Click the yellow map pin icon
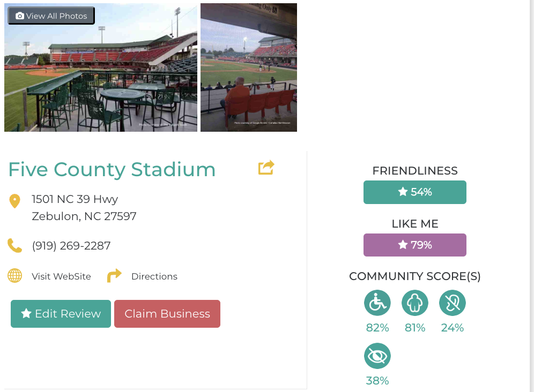534x392 pixels. pos(14,201)
